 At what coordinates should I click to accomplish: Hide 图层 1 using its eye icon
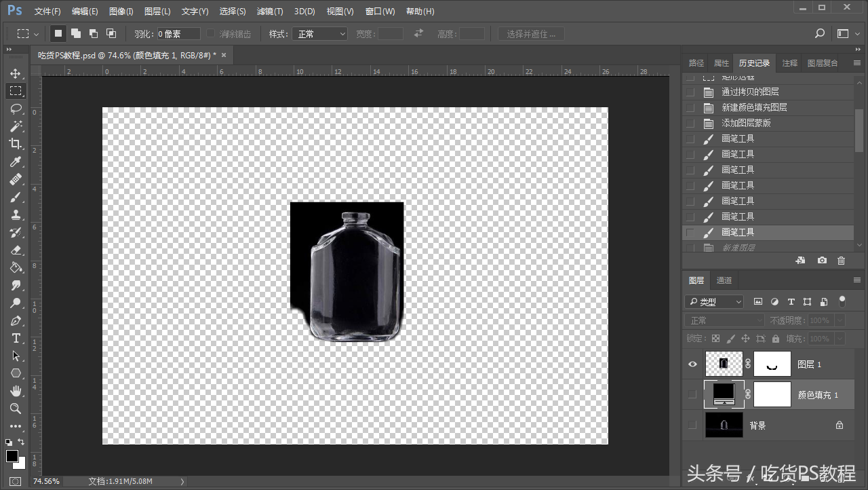click(x=692, y=364)
